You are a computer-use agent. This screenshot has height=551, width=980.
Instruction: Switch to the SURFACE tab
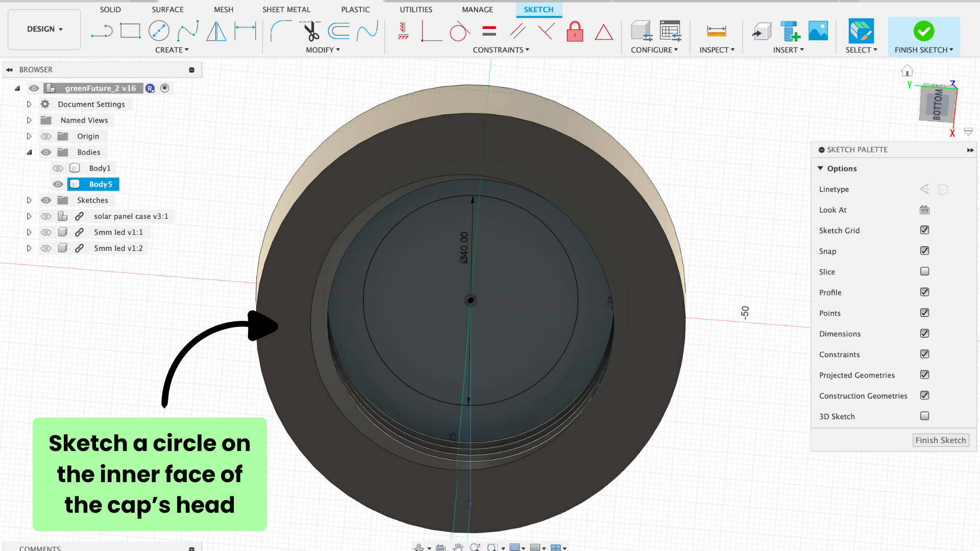coord(167,9)
